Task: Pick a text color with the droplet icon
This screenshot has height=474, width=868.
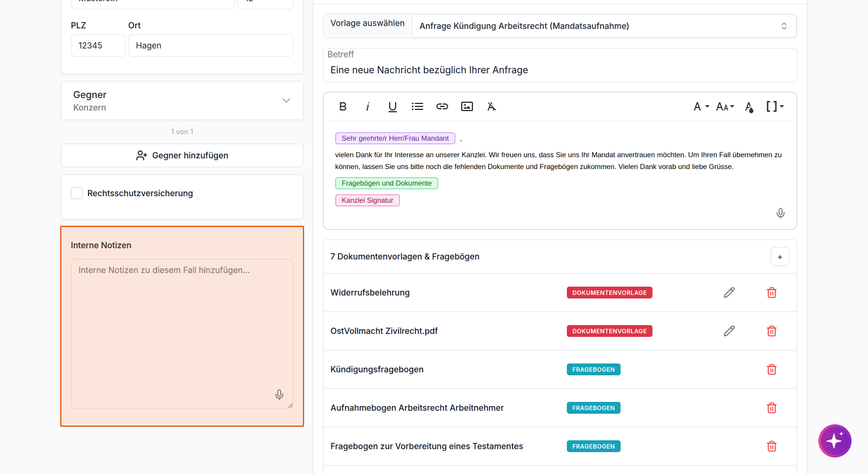Action: tap(749, 107)
